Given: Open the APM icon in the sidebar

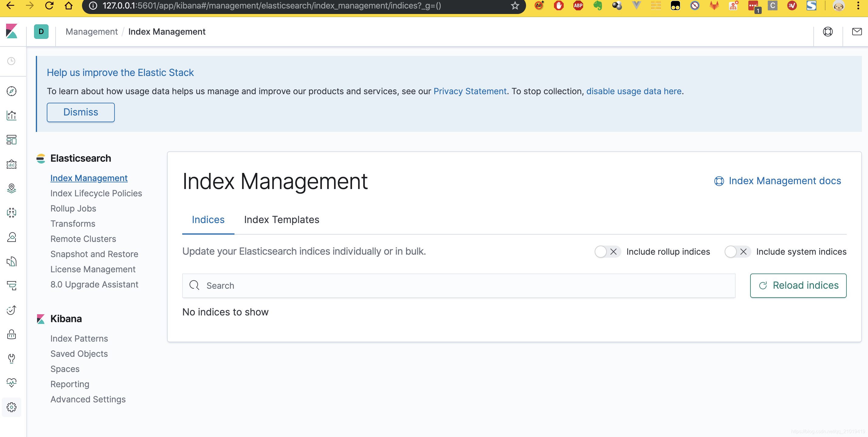Looking at the screenshot, I should pyautogui.click(x=12, y=286).
